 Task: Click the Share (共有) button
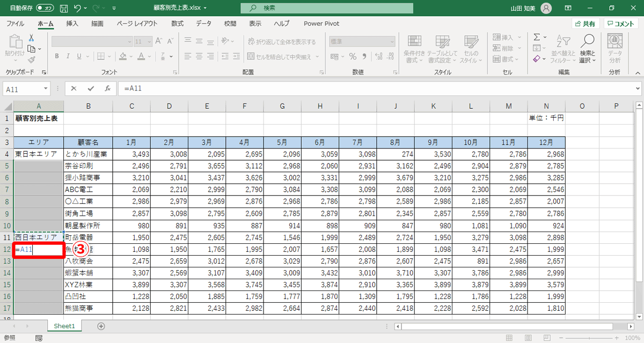(x=585, y=24)
